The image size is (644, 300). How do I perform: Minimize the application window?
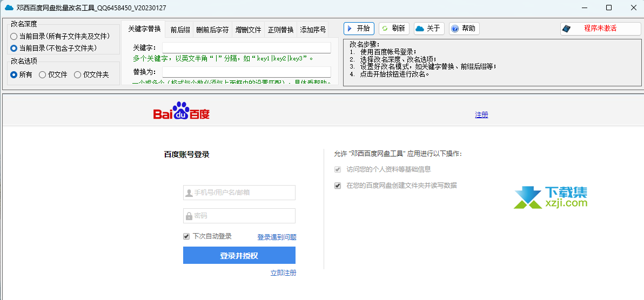[585, 8]
